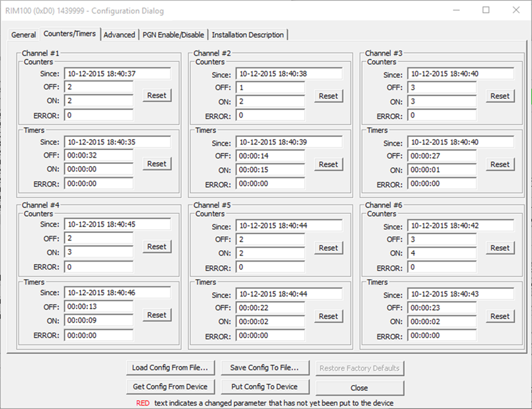Reset Channel #6 counters
Image resolution: width=532 pixels, height=409 pixels.
[500, 248]
